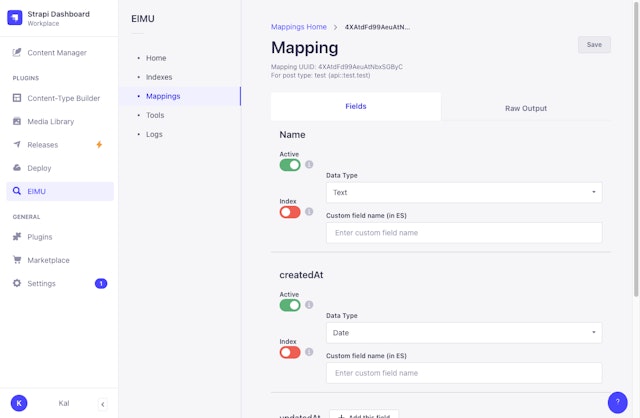This screenshot has width=640, height=418.
Task: Collapse the sidebar with the chevron button
Action: pos(102,403)
